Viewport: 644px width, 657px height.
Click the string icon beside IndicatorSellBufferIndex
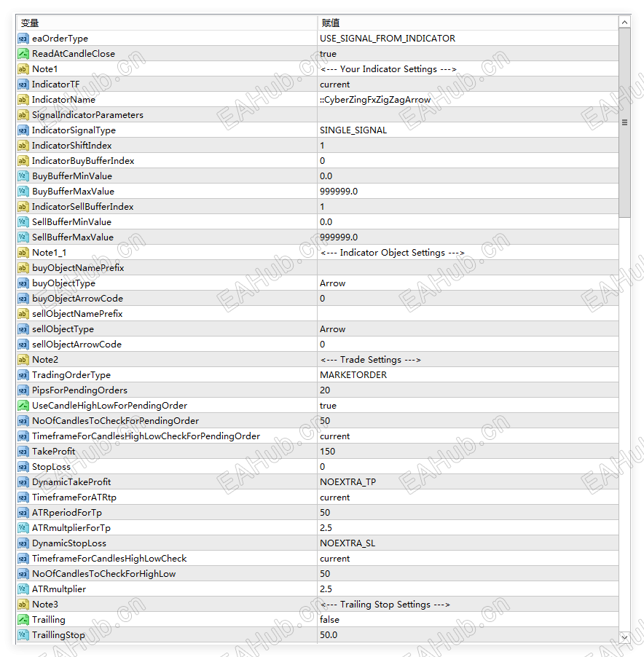tap(23, 207)
